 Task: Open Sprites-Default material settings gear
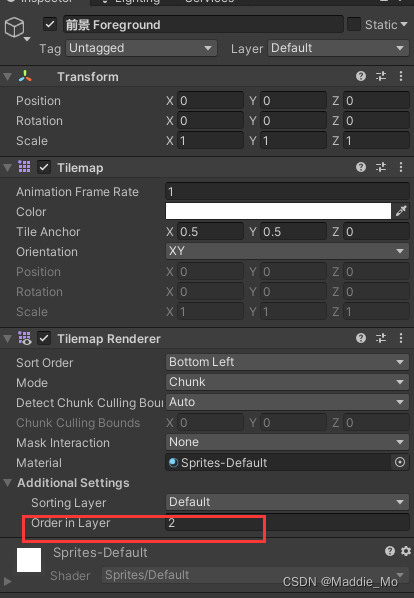pos(406,551)
